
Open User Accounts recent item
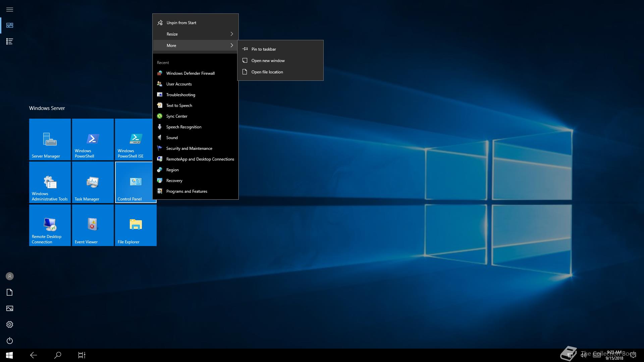click(196, 84)
